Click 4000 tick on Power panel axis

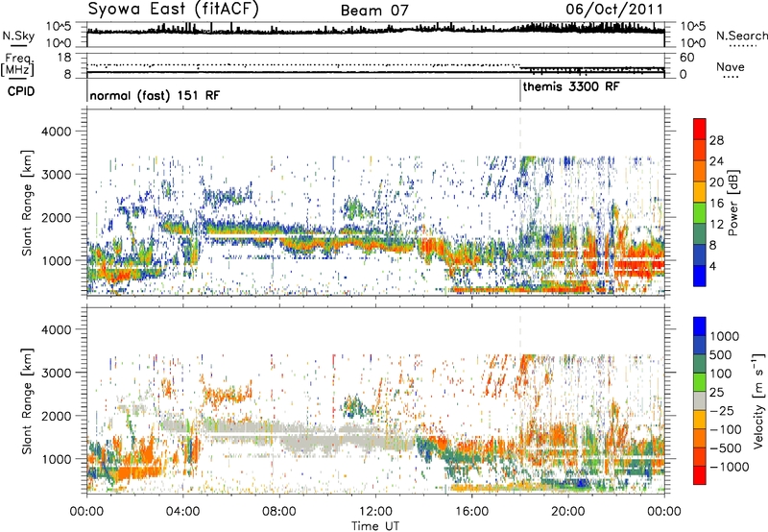click(x=56, y=132)
